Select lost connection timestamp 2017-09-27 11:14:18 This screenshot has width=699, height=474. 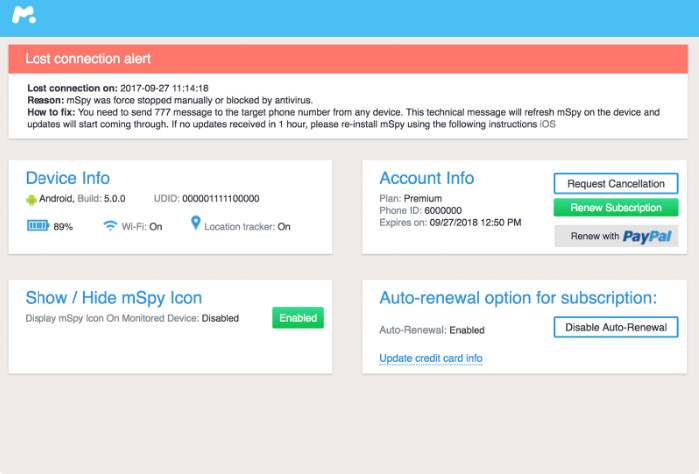click(x=164, y=88)
